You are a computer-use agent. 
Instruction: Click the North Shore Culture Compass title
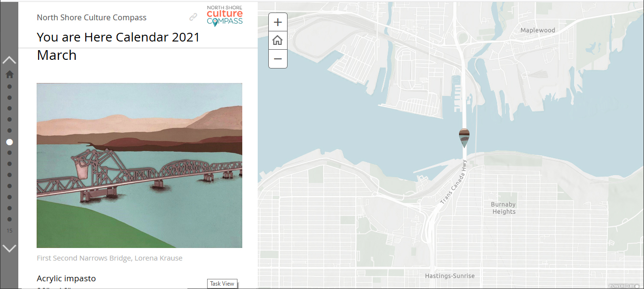(x=92, y=17)
